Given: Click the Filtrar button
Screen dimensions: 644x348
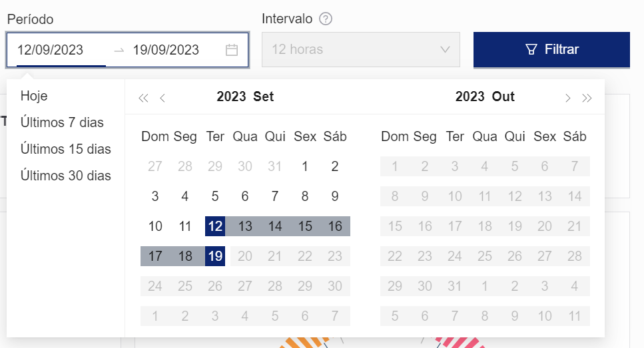Looking at the screenshot, I should pyautogui.click(x=551, y=50).
